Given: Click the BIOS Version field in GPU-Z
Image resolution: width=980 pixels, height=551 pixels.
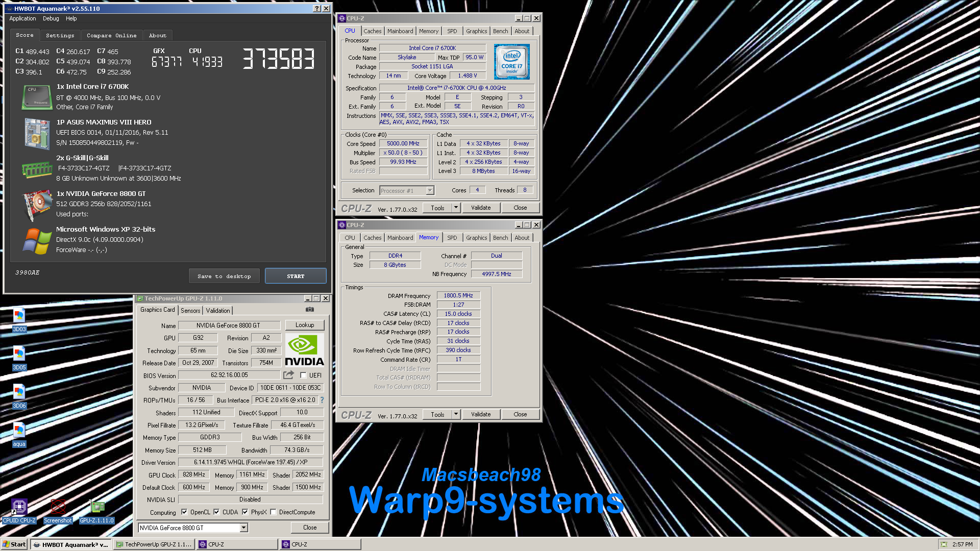Looking at the screenshot, I should coord(229,375).
